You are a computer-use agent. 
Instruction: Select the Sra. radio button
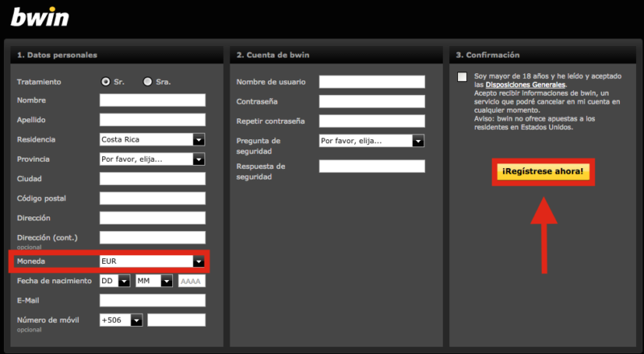point(147,81)
